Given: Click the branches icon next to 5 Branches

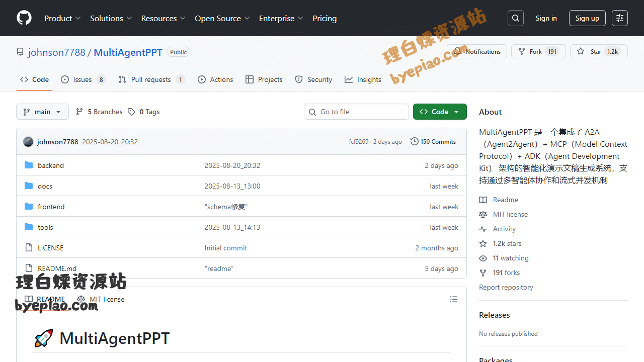Looking at the screenshot, I should [79, 112].
